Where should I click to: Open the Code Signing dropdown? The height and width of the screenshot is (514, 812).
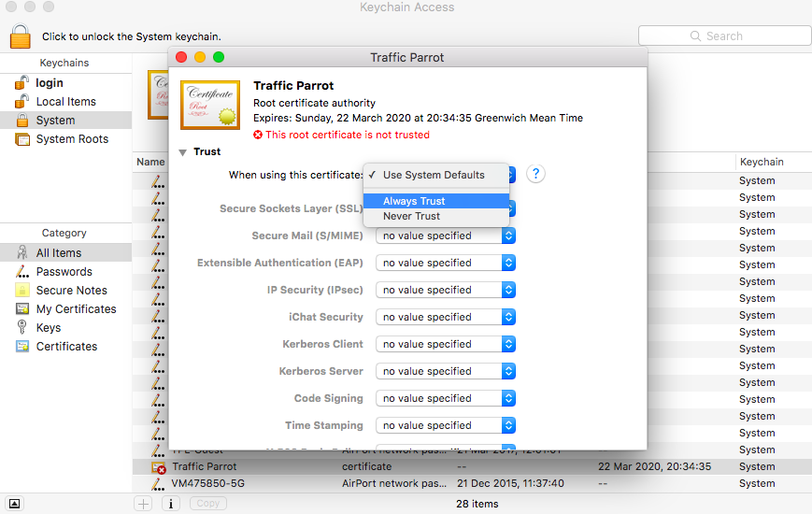tap(446, 398)
